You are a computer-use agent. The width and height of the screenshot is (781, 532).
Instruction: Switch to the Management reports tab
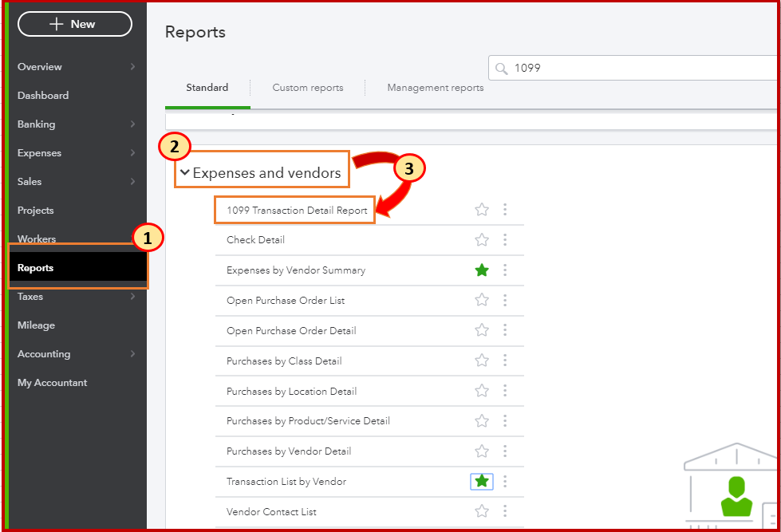[x=436, y=88]
